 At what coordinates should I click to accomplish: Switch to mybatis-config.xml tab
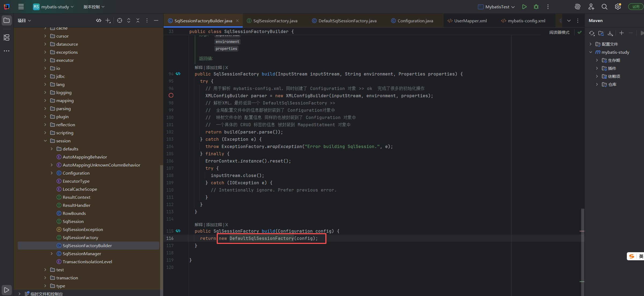(526, 21)
